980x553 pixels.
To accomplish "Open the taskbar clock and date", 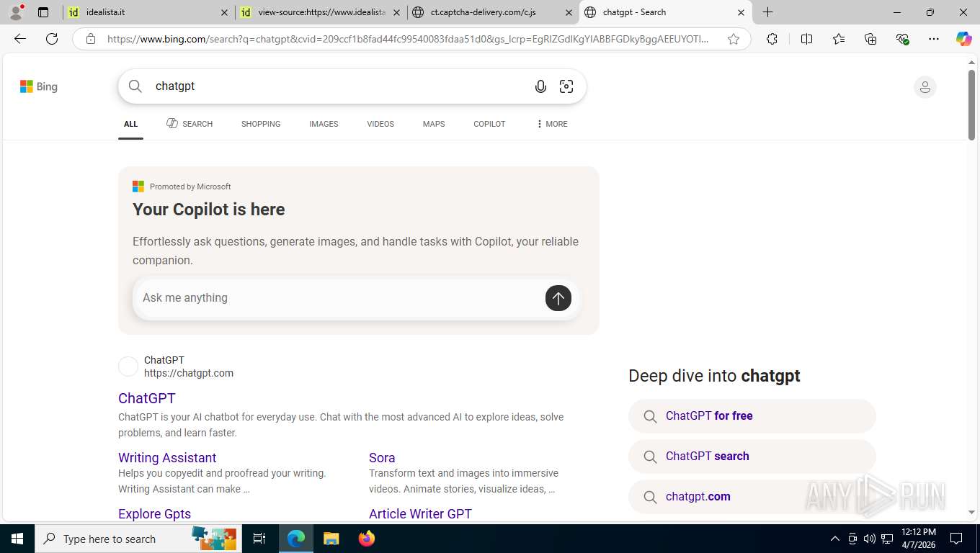I will (x=918, y=539).
